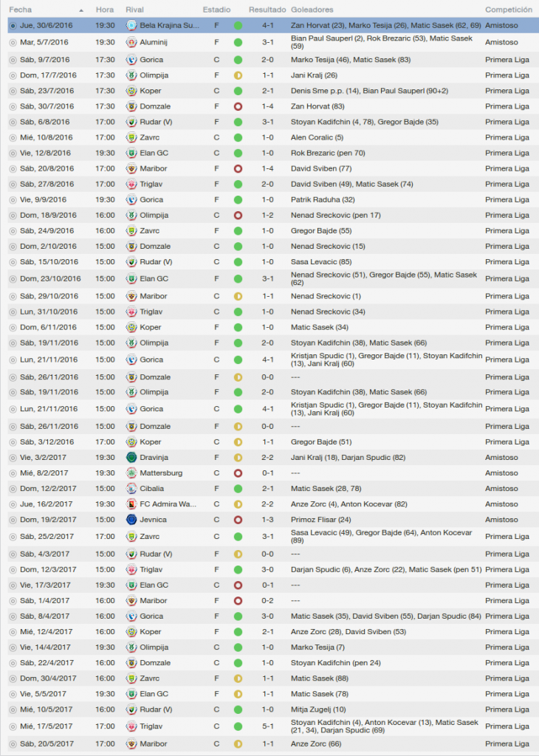The width and height of the screenshot is (539, 756).
Task: Open the Bela Krajina Su... rival link
Action: [x=169, y=26]
